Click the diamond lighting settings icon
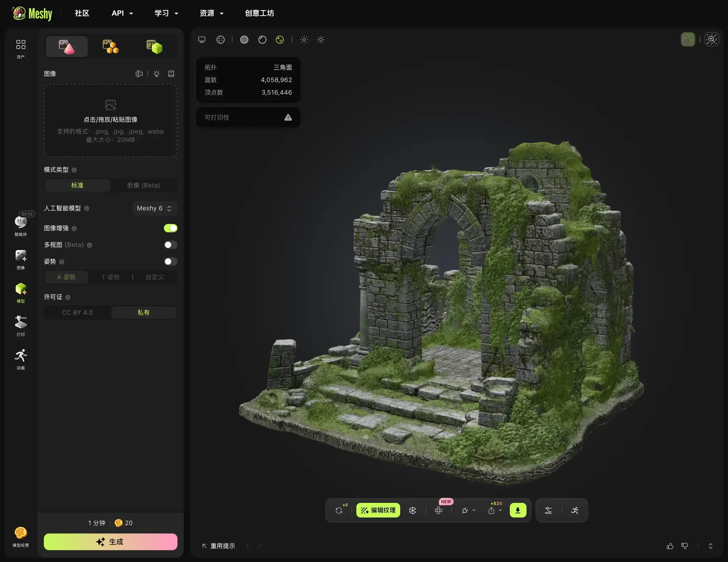 coord(304,40)
